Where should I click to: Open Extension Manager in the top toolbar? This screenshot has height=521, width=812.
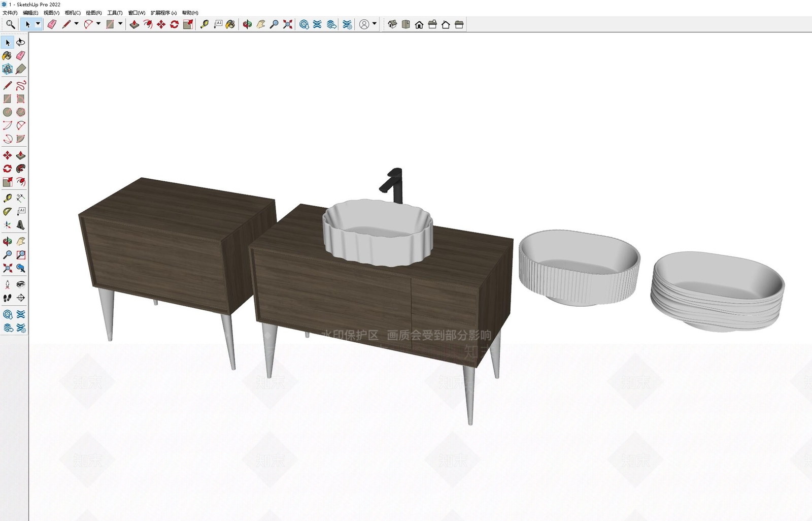pos(347,24)
